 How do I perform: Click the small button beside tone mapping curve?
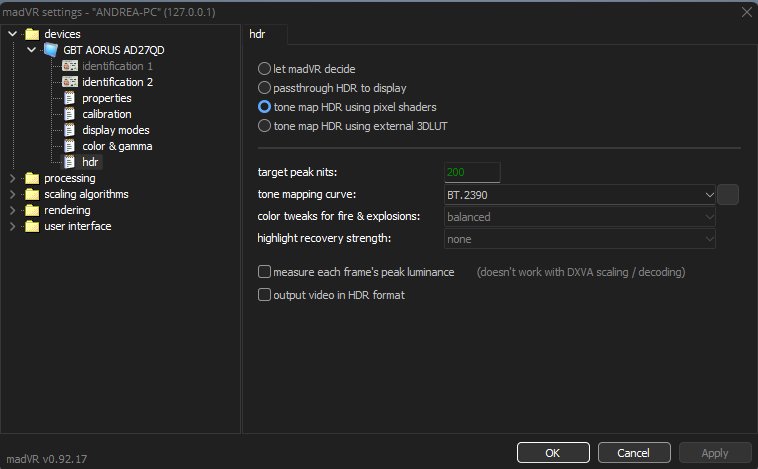coord(728,194)
